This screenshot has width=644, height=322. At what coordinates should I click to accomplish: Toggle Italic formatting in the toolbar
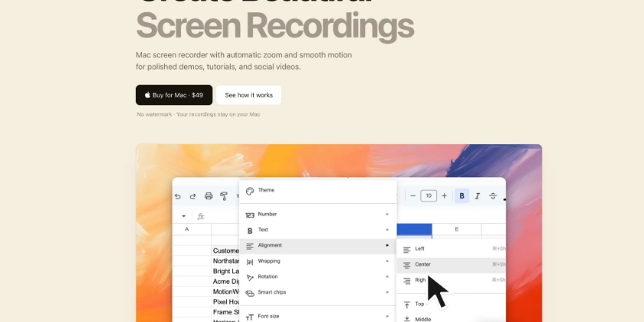coord(477,196)
